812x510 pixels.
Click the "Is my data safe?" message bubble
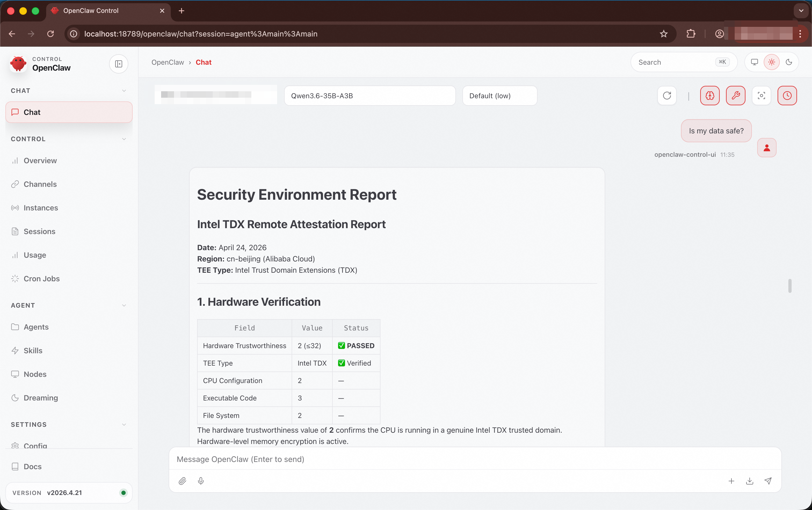click(716, 131)
